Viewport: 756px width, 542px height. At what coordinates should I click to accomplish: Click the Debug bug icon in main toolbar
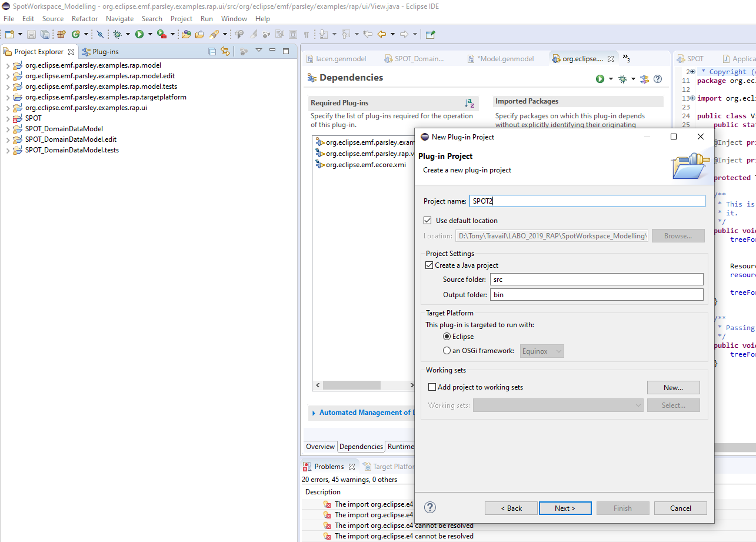pyautogui.click(x=117, y=34)
